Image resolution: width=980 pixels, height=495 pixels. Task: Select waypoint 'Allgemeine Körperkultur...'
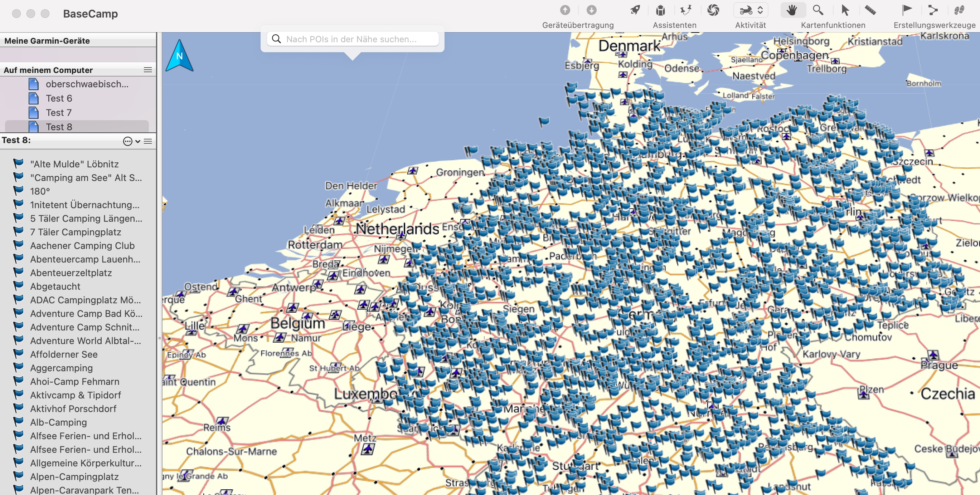point(86,463)
